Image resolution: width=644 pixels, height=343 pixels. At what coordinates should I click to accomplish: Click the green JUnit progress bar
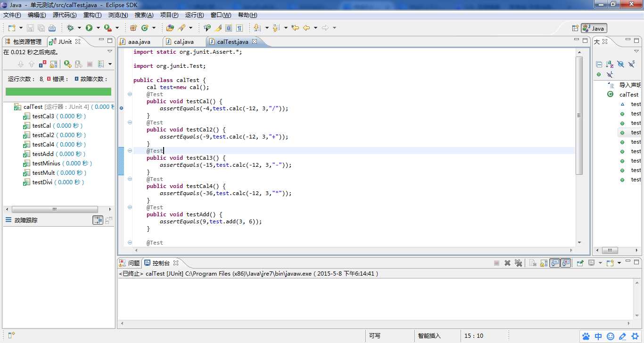coord(58,91)
